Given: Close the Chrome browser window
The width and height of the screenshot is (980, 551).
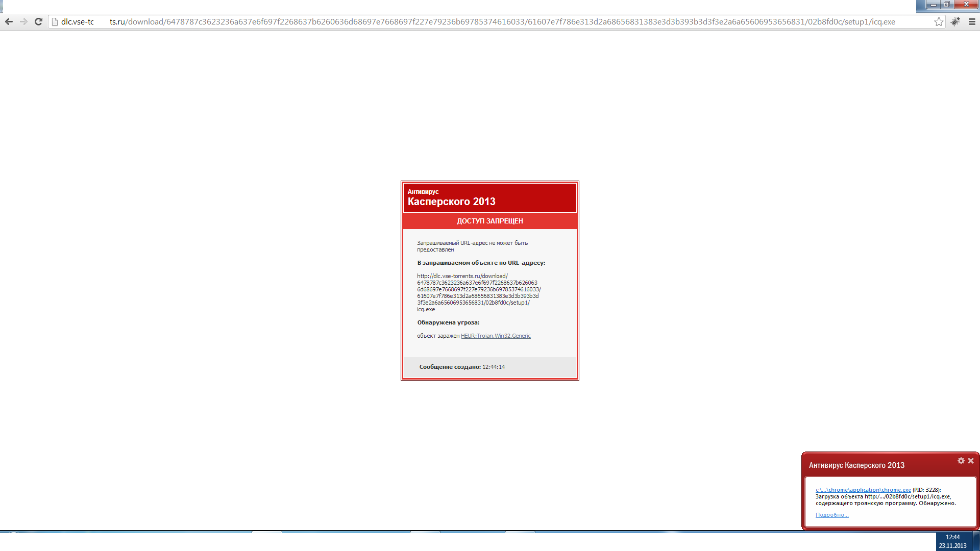Looking at the screenshot, I should [966, 5].
